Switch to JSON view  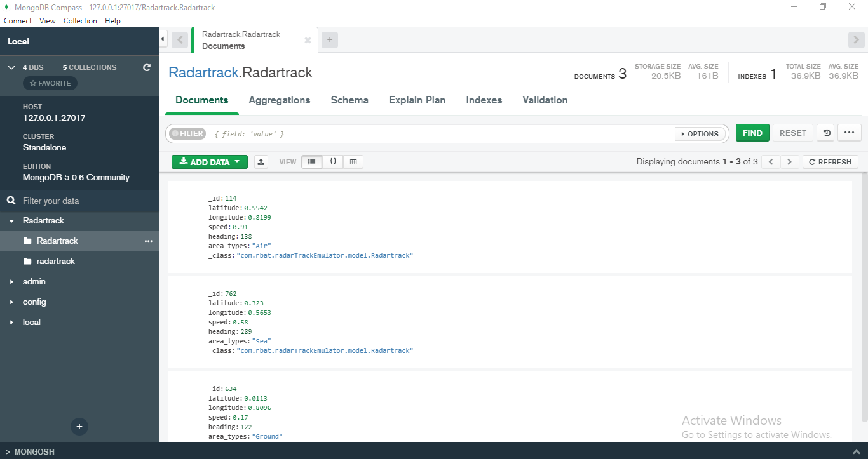point(332,162)
